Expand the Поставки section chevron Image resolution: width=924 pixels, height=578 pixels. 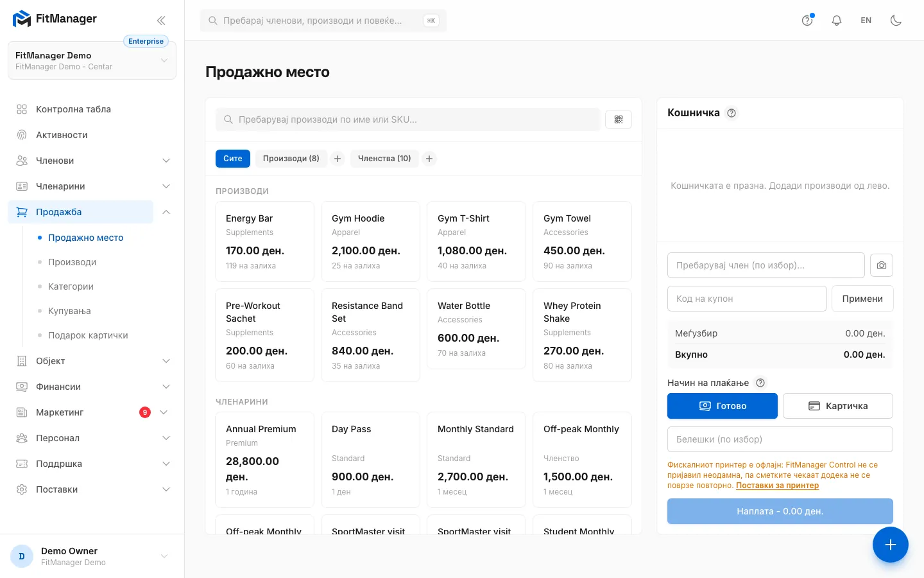click(166, 489)
